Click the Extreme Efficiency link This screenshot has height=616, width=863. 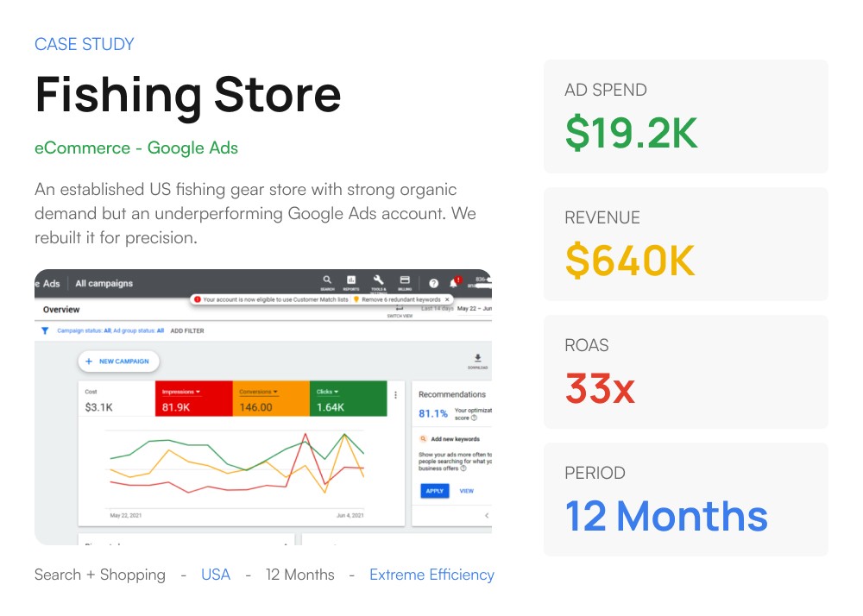[431, 575]
